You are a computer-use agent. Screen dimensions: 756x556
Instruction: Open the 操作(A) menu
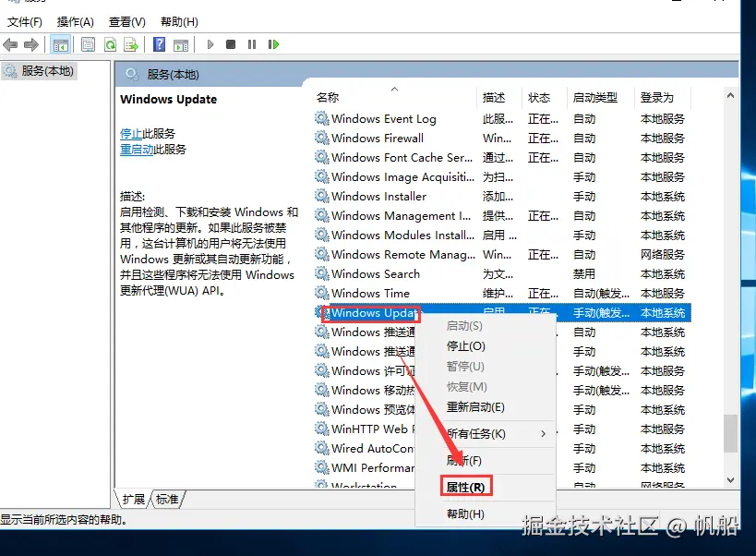click(x=75, y=21)
